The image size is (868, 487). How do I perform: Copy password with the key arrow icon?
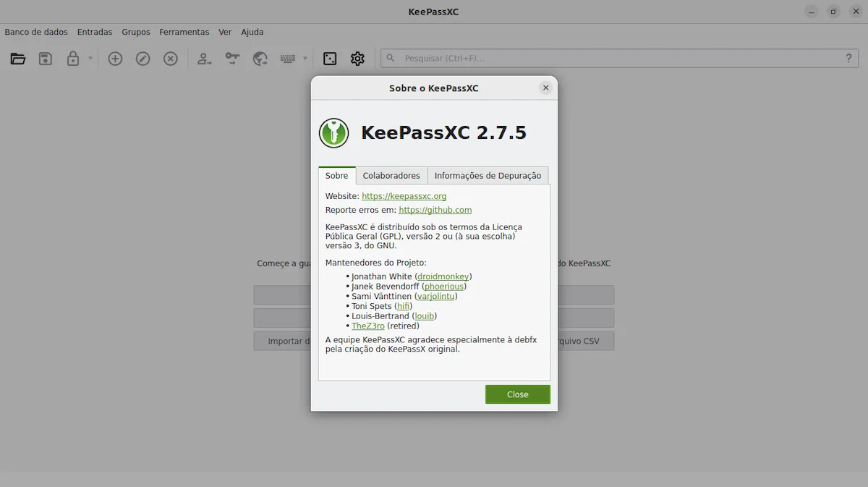(x=232, y=59)
